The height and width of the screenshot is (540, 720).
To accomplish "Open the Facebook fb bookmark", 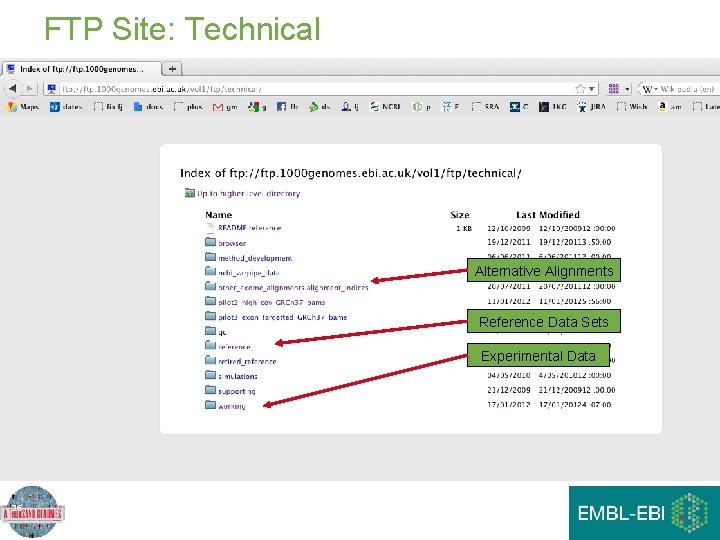I will 287,107.
